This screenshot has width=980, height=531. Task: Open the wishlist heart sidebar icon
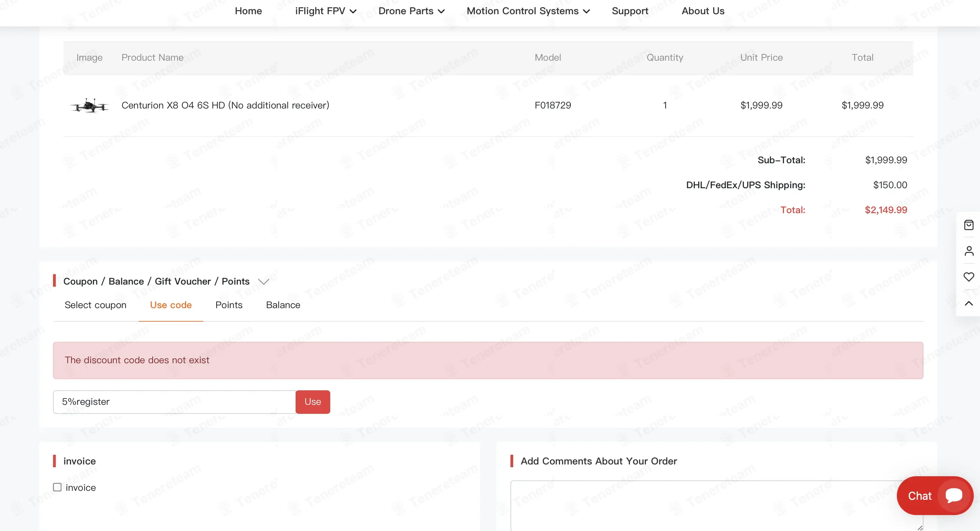coord(969,277)
